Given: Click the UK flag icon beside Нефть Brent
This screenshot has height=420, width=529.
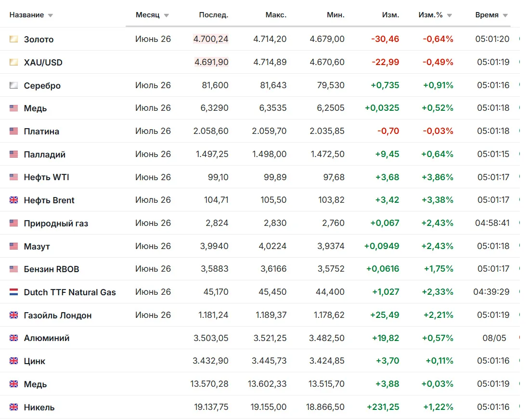Looking at the screenshot, I should click(14, 200).
